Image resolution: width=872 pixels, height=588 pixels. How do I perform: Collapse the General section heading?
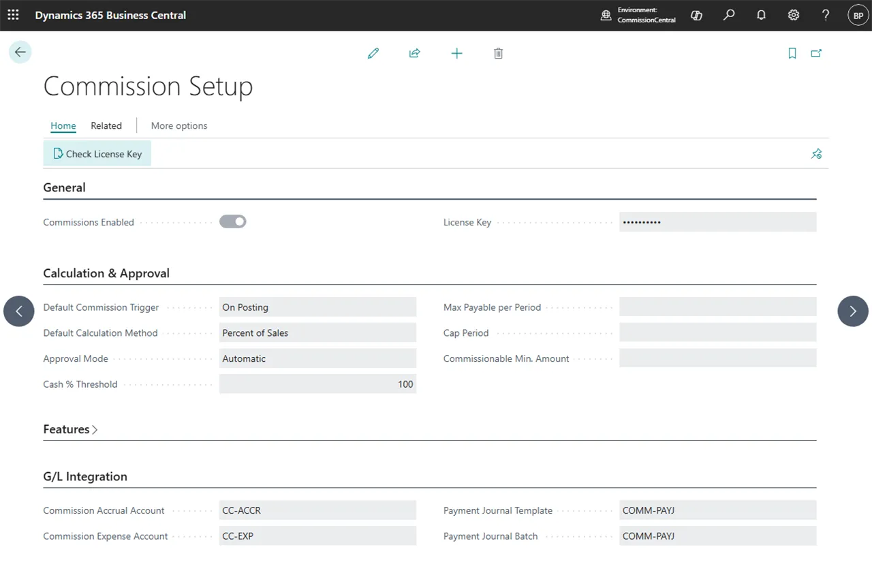pyautogui.click(x=64, y=187)
